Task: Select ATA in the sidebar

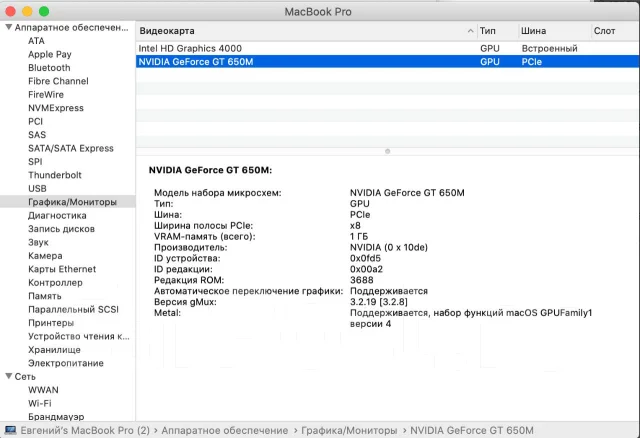Action: click(x=36, y=41)
